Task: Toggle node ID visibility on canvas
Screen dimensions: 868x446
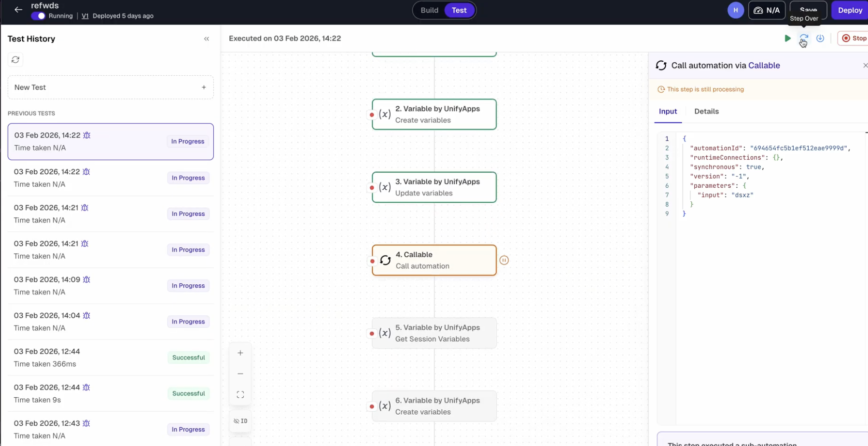Action: pyautogui.click(x=240, y=421)
